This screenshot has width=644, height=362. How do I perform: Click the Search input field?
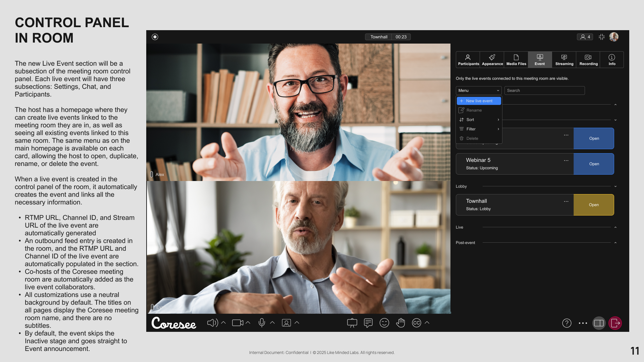click(x=544, y=90)
